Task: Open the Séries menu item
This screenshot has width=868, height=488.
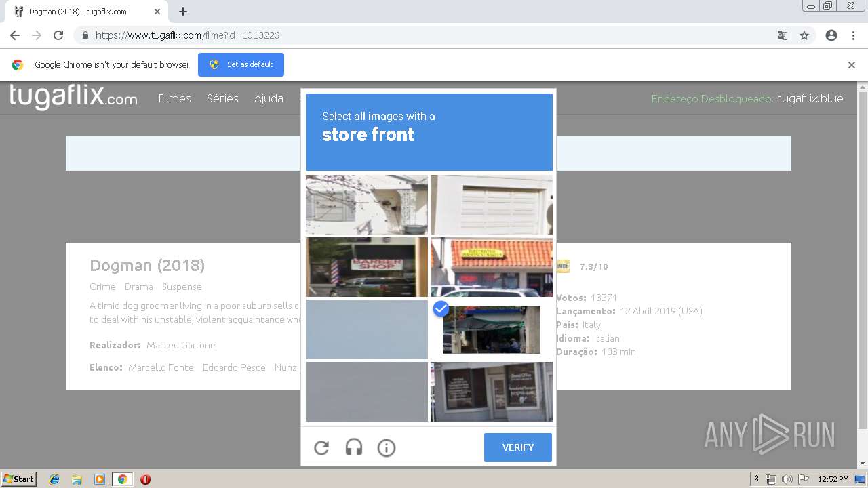Action: pos(222,98)
